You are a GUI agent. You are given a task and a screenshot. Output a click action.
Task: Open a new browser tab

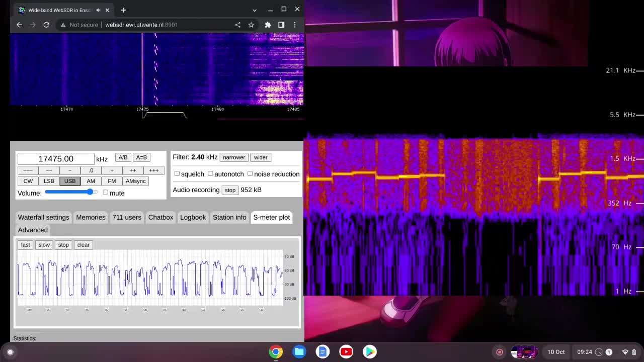pyautogui.click(x=123, y=10)
